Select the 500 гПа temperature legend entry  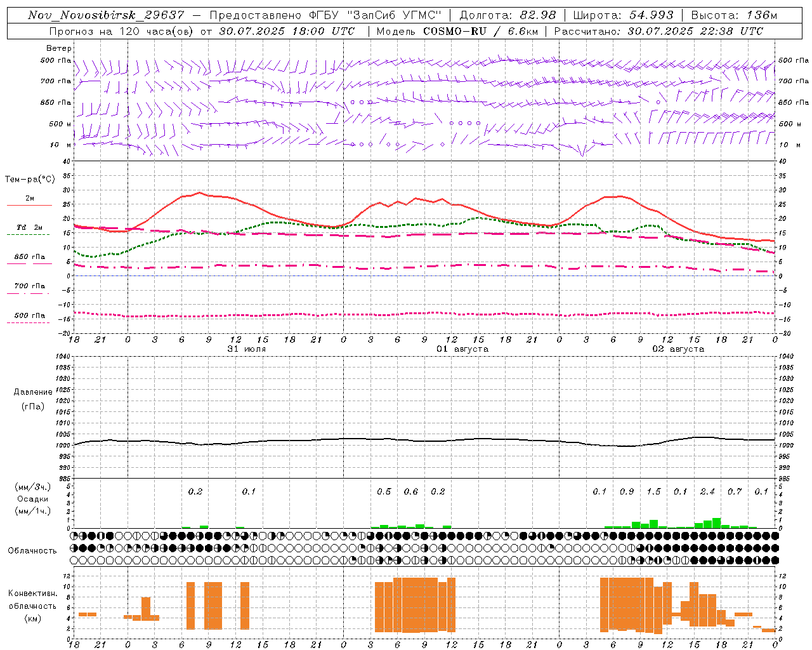tap(29, 315)
